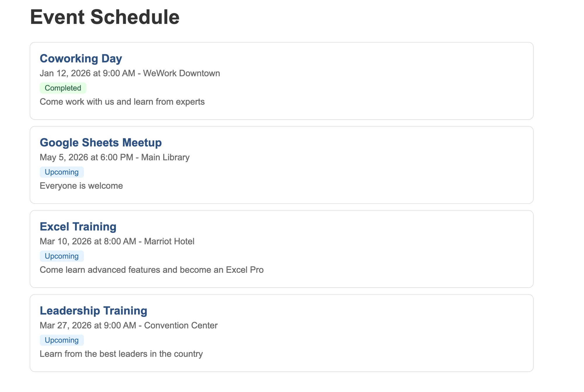This screenshot has height=392, width=584.
Task: Click the Mar 27 Convention Center date line
Action: 128,325
